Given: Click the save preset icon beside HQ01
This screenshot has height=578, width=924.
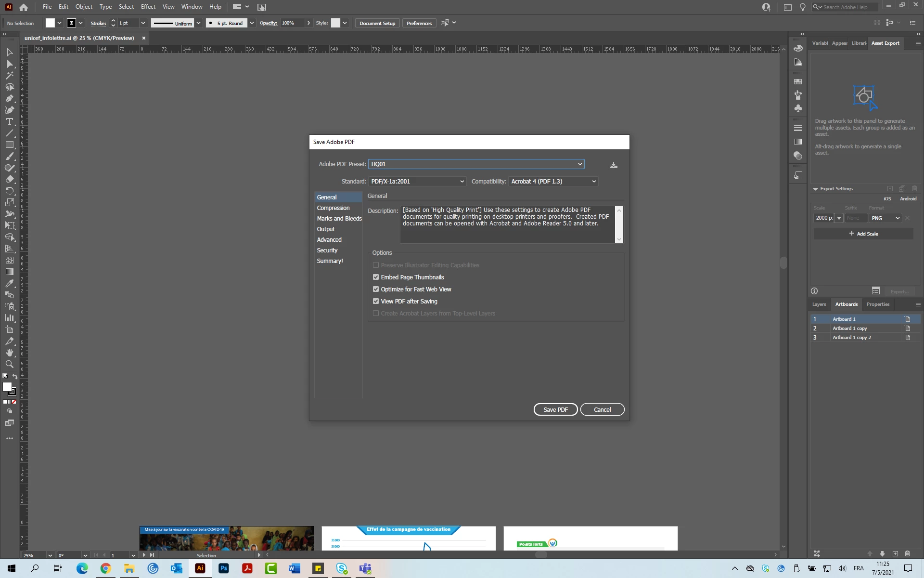Looking at the screenshot, I should (x=613, y=165).
